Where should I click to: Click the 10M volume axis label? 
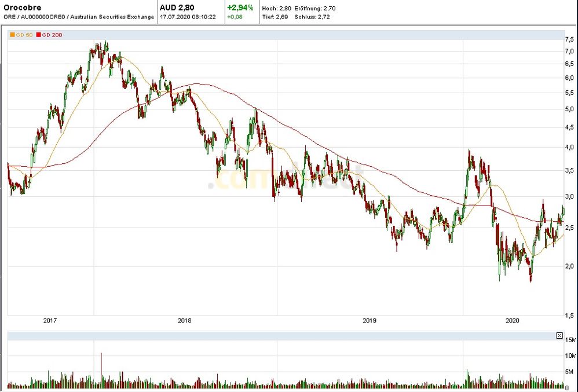570,356
